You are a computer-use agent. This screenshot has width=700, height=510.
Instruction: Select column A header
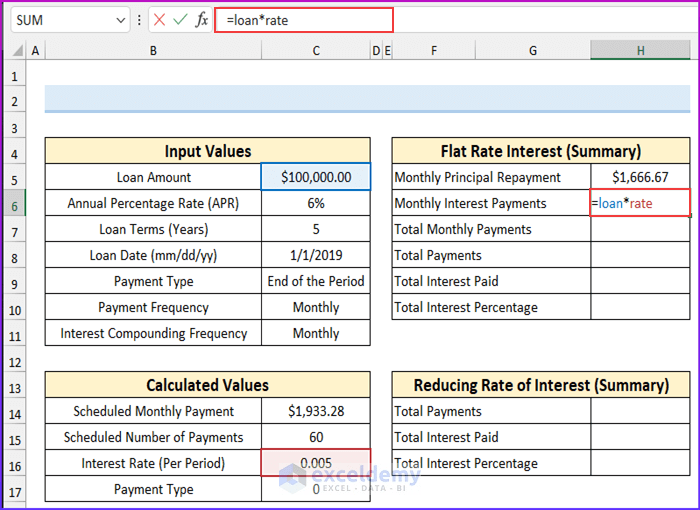tap(35, 50)
